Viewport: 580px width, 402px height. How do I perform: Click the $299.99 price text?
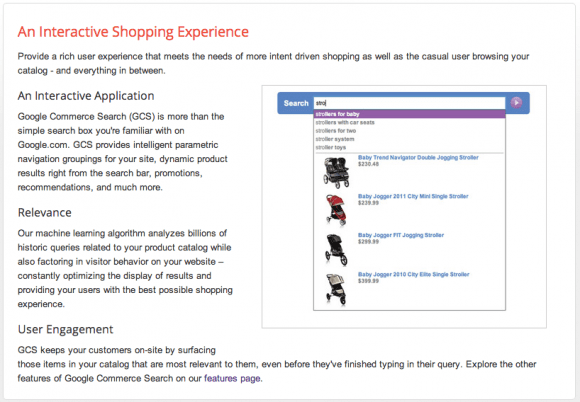click(368, 242)
